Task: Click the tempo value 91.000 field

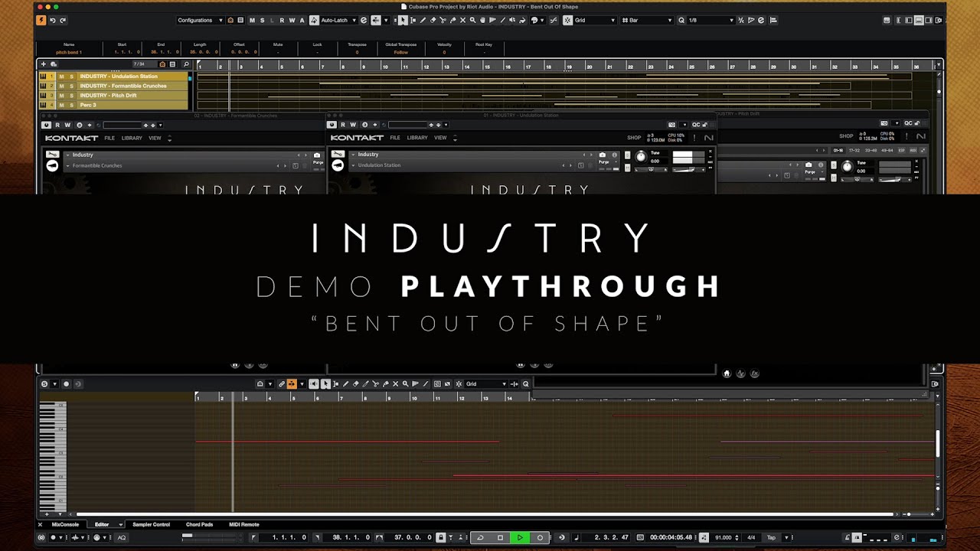Action: [724, 537]
